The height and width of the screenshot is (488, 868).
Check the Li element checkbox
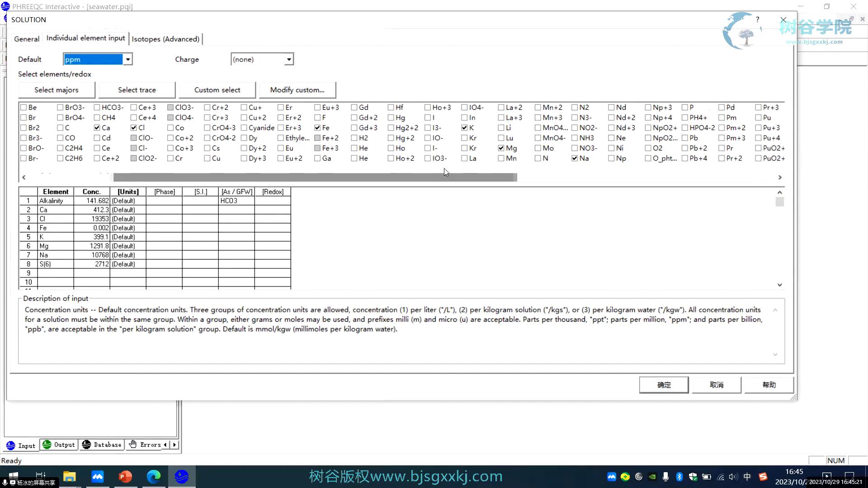tap(501, 128)
